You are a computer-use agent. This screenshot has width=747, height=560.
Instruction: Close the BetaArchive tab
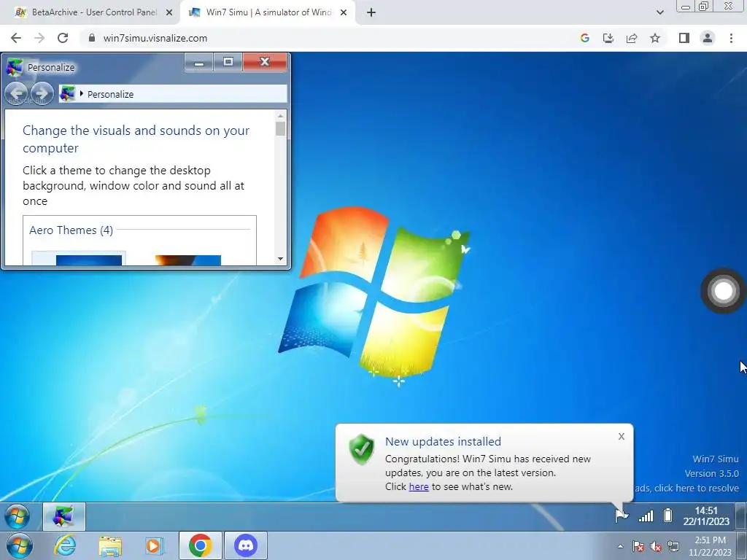(x=169, y=13)
